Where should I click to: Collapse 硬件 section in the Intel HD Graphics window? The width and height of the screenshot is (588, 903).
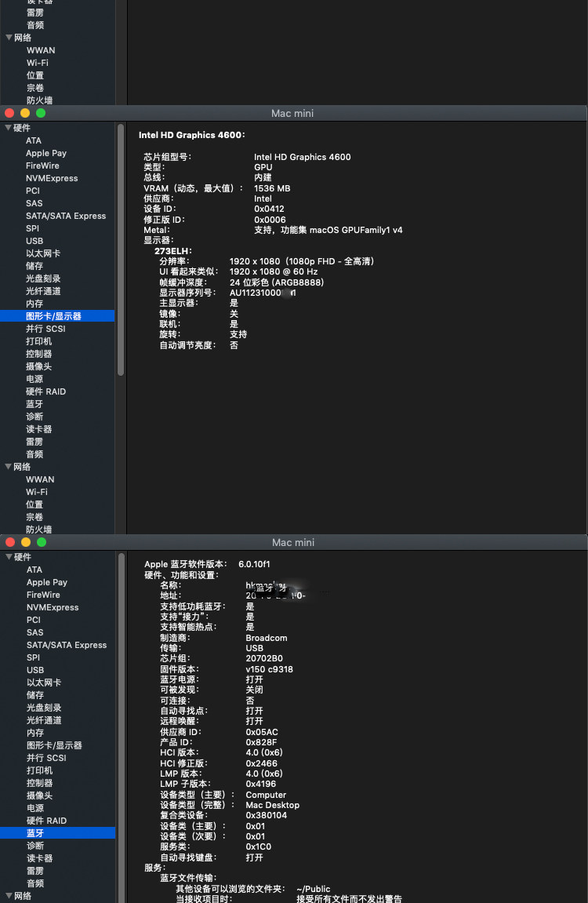[x=9, y=128]
